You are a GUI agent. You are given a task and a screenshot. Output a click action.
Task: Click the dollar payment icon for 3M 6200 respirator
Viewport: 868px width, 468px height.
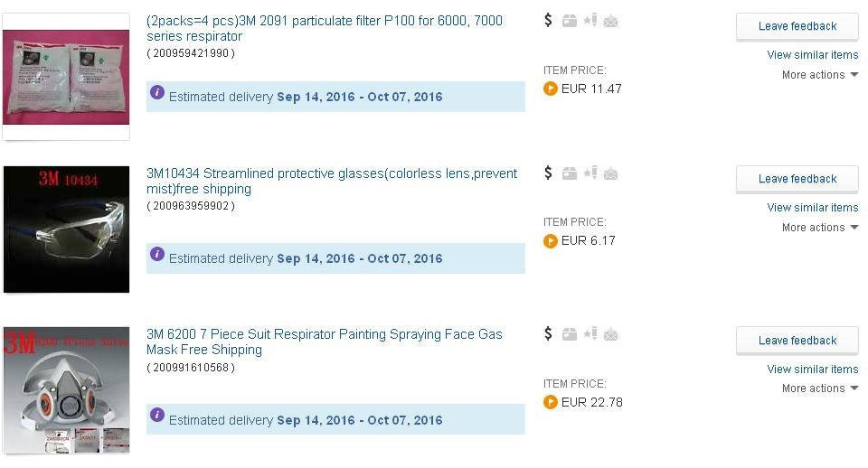click(548, 333)
